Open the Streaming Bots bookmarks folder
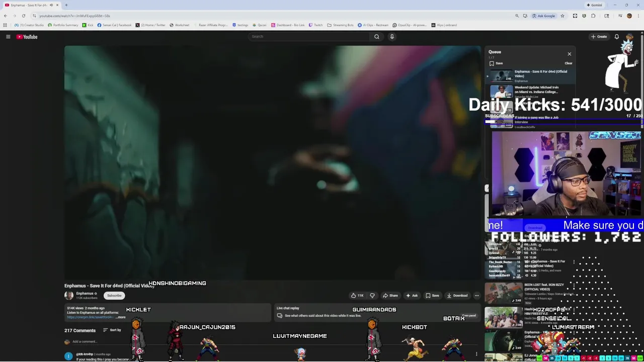 pos(341,25)
